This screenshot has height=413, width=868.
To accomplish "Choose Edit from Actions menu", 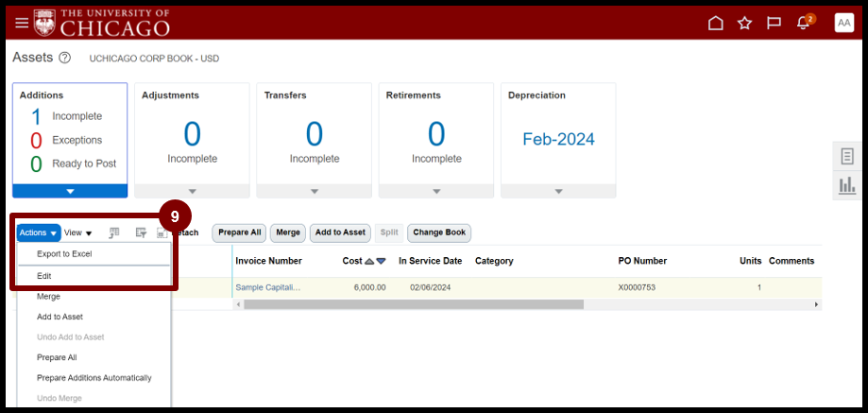I will (x=44, y=276).
